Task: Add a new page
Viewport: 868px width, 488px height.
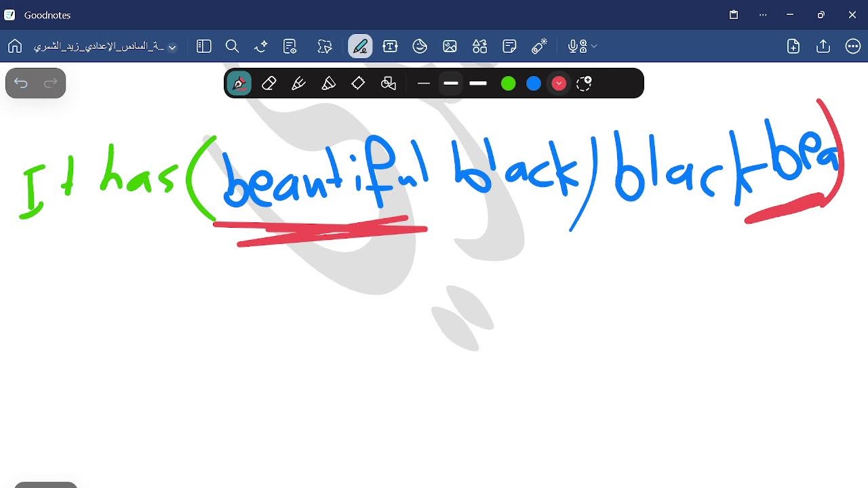Action: 793,46
